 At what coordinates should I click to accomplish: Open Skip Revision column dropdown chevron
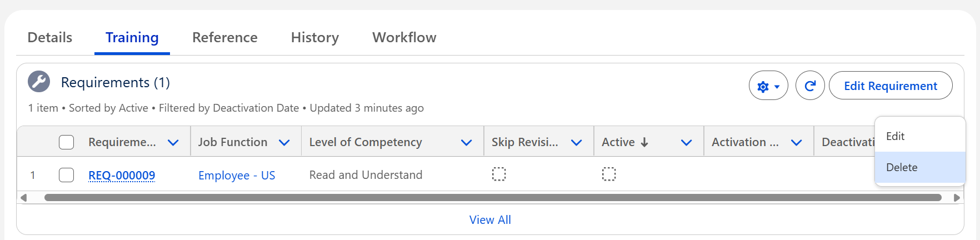577,143
